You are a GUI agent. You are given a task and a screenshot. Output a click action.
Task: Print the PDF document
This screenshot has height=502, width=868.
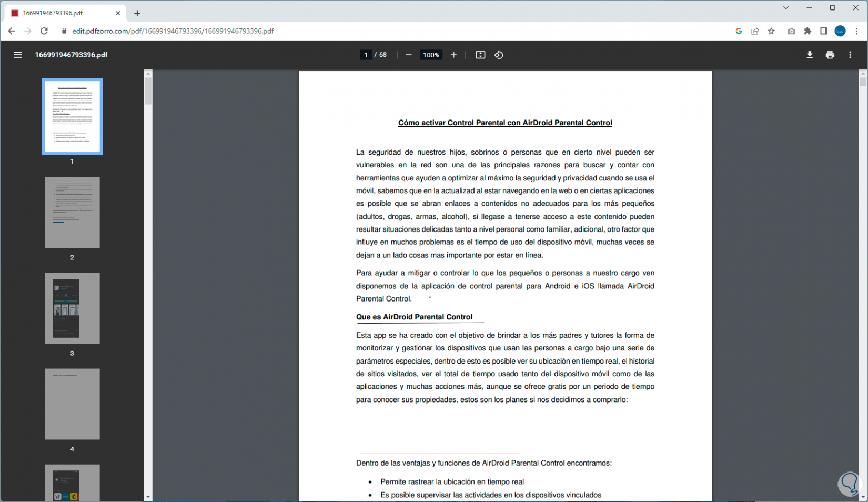(830, 55)
